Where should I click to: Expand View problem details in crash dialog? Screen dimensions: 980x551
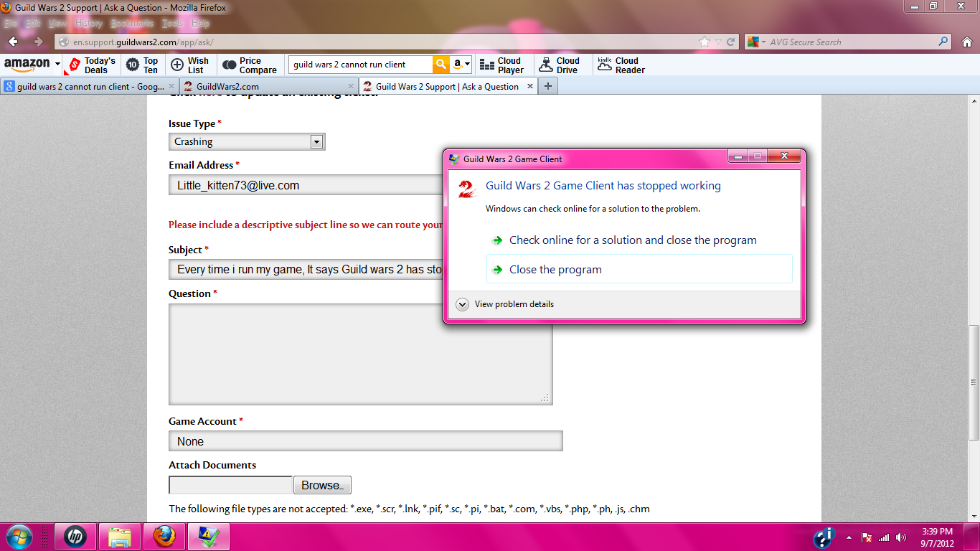(505, 304)
